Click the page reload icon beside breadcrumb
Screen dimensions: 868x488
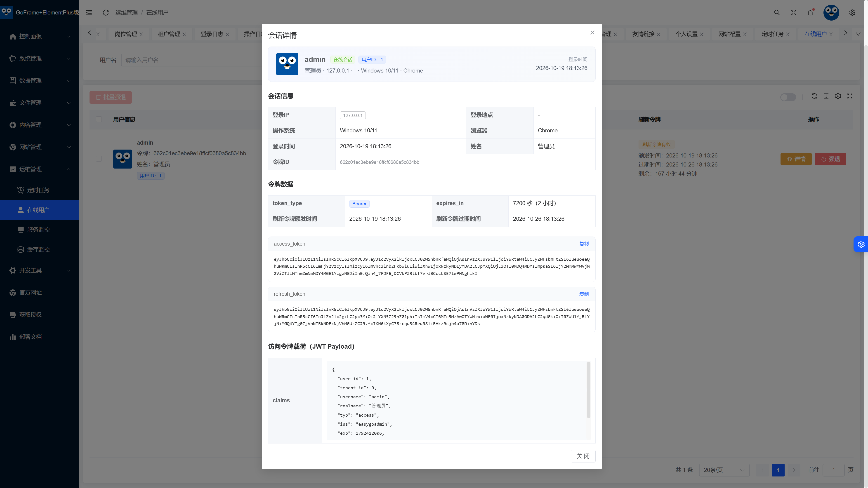tap(106, 12)
